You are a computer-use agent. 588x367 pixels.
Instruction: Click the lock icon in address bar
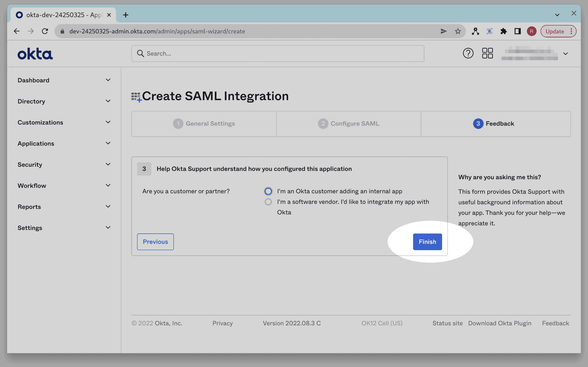[62, 31]
